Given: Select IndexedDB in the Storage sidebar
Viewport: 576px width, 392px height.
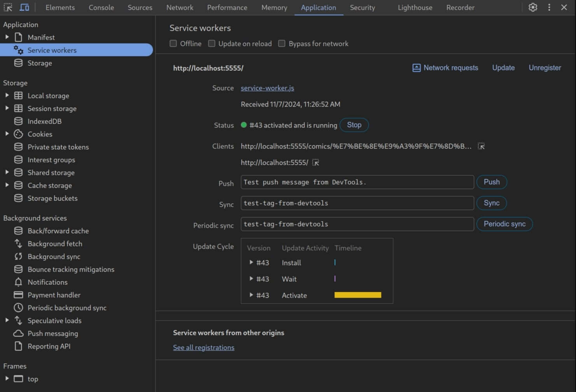Looking at the screenshot, I should point(44,121).
